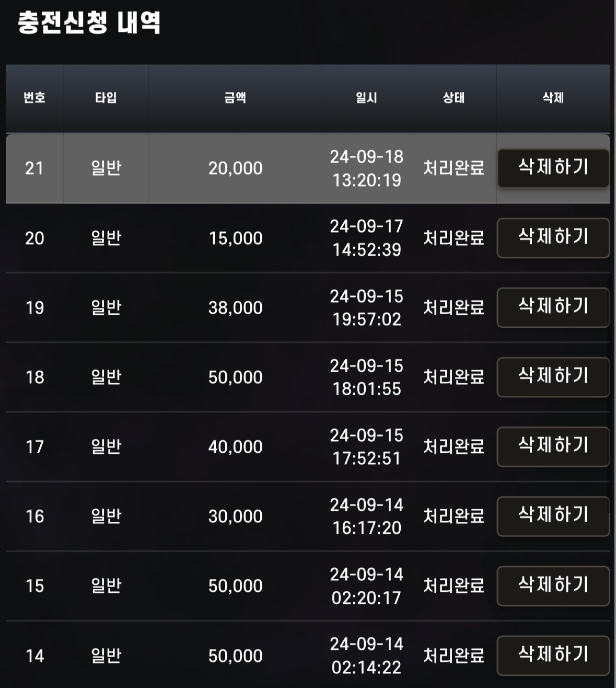616x688 pixels.
Task: Click the 번호 column header
Action: 34,98
